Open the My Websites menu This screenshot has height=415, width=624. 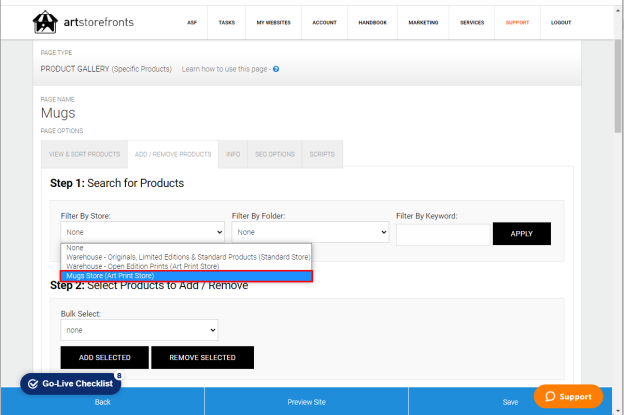[x=273, y=23]
